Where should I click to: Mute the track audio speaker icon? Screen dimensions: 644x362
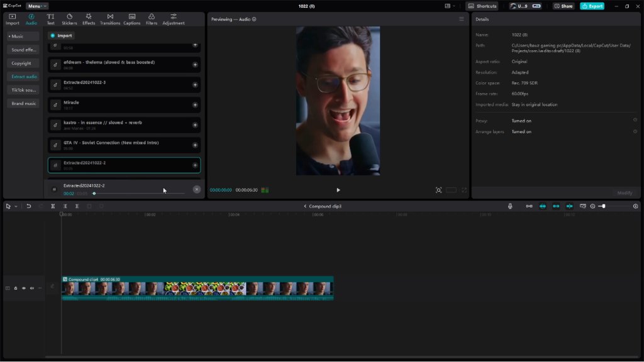(31, 288)
